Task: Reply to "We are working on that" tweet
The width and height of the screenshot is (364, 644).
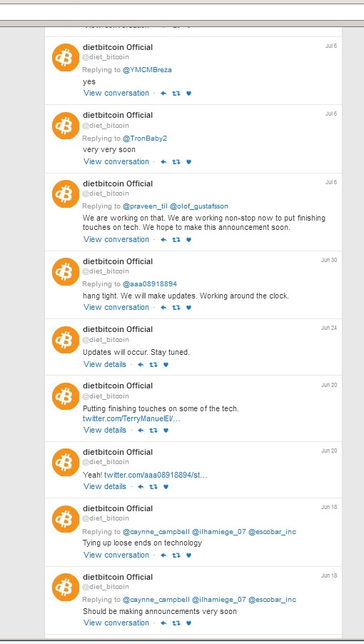Action: point(163,240)
